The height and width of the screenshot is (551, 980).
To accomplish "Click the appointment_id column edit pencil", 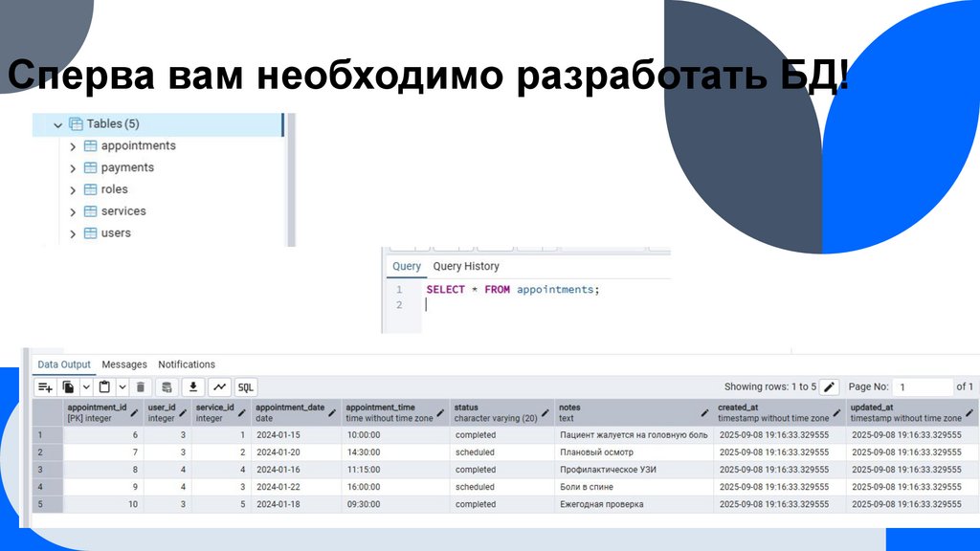I will point(134,413).
